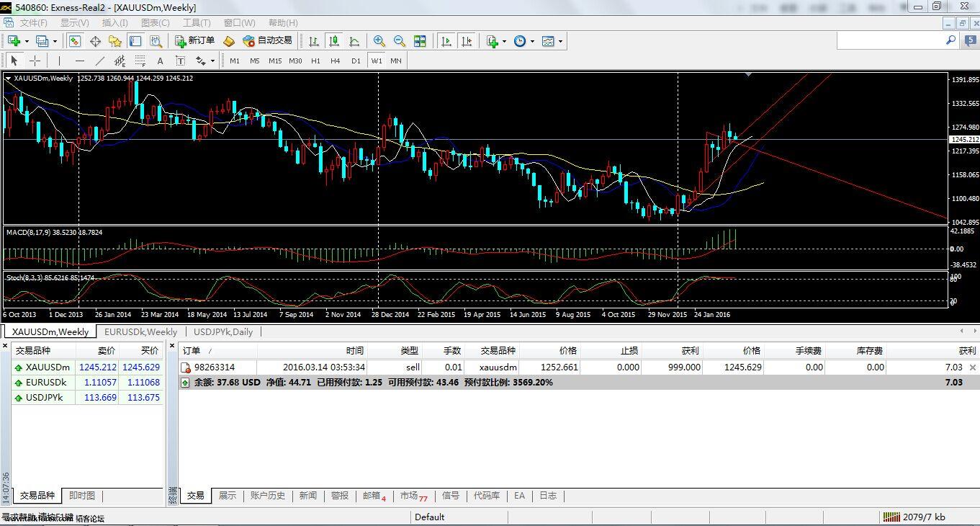Switch to EURUSDk,Weekly chart tab
Screen dimensions: 980x526
[x=140, y=331]
